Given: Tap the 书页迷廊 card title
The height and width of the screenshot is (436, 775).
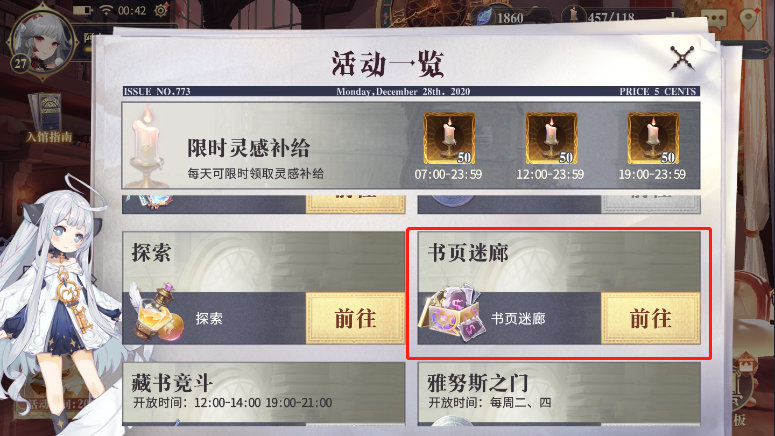Looking at the screenshot, I should (468, 253).
